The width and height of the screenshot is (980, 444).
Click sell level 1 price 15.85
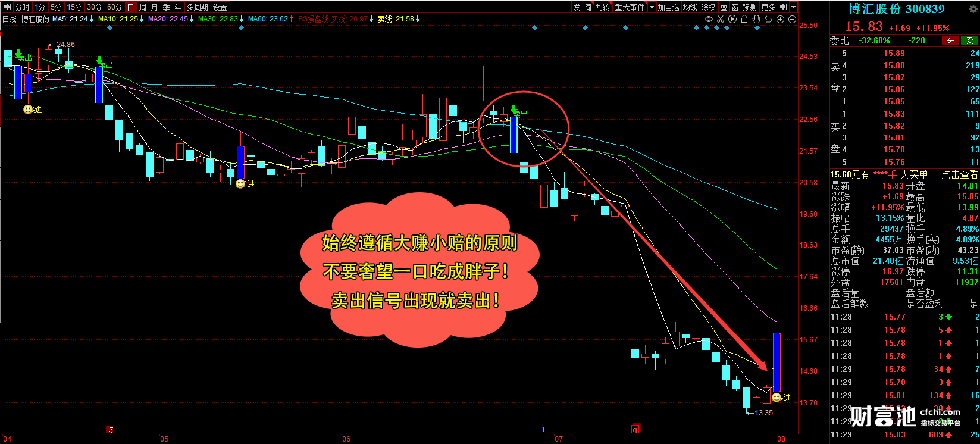tap(894, 102)
